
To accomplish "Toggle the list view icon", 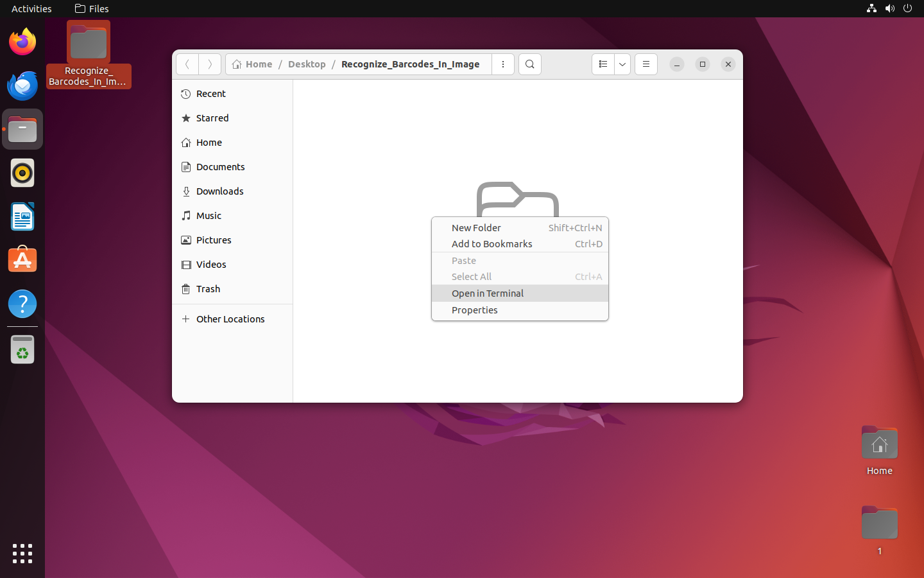I will click(603, 64).
